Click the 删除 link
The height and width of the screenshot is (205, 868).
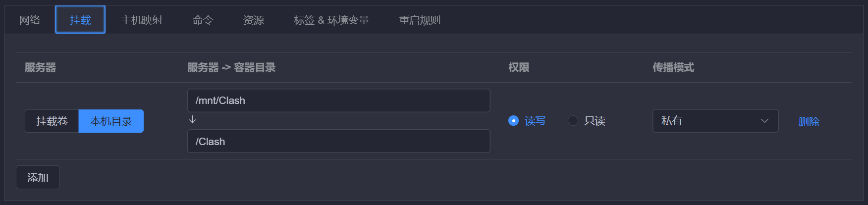(809, 121)
